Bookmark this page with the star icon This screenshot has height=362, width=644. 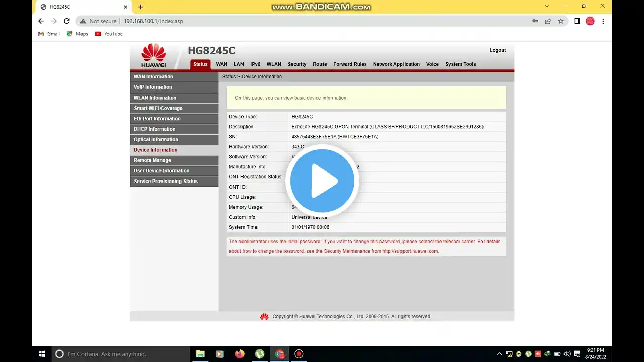[561, 21]
